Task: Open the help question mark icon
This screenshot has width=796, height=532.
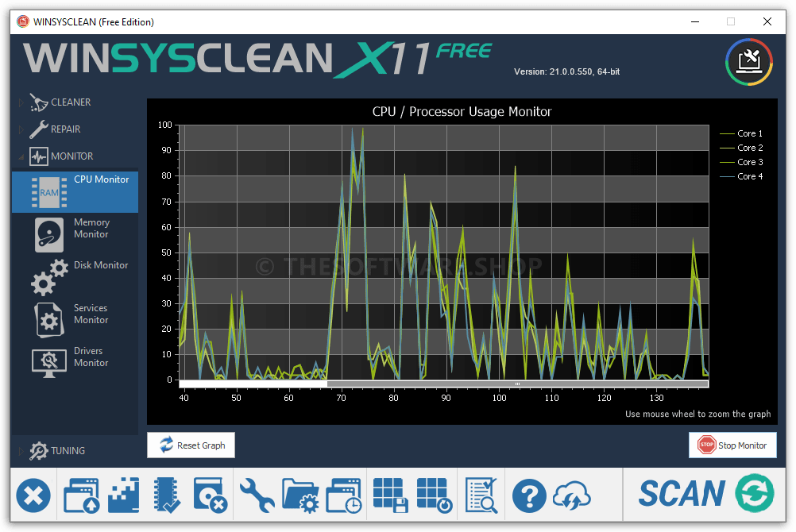Action: tap(529, 496)
